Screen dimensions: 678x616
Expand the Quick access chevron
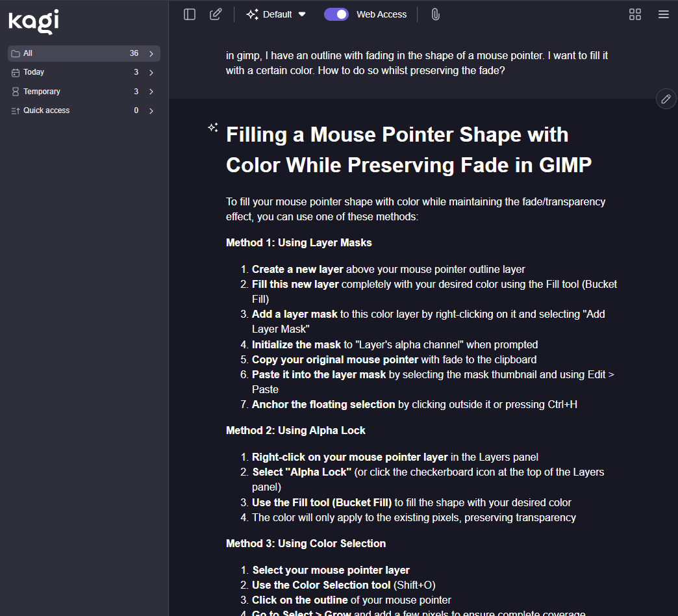(x=151, y=110)
